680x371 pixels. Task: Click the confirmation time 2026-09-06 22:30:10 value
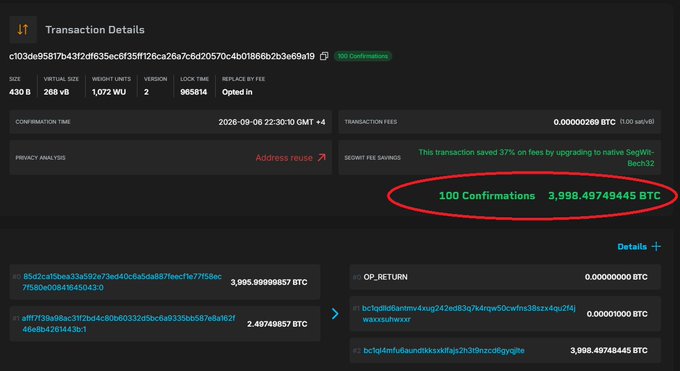272,122
